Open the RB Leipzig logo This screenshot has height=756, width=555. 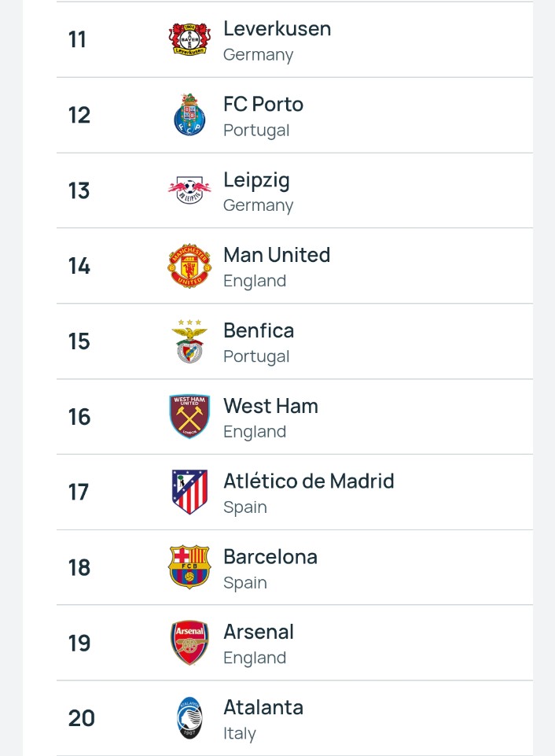[x=189, y=190]
